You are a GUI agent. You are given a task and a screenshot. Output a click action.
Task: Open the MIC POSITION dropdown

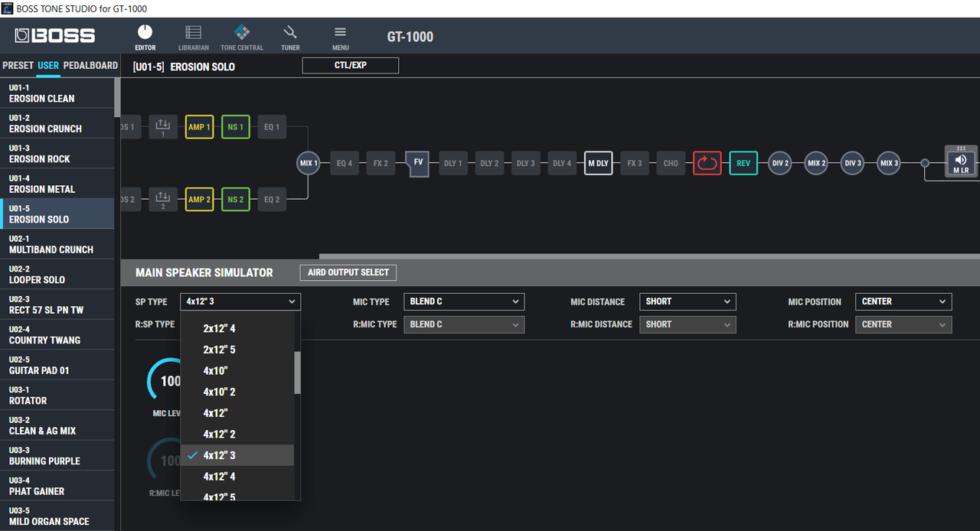click(x=903, y=301)
